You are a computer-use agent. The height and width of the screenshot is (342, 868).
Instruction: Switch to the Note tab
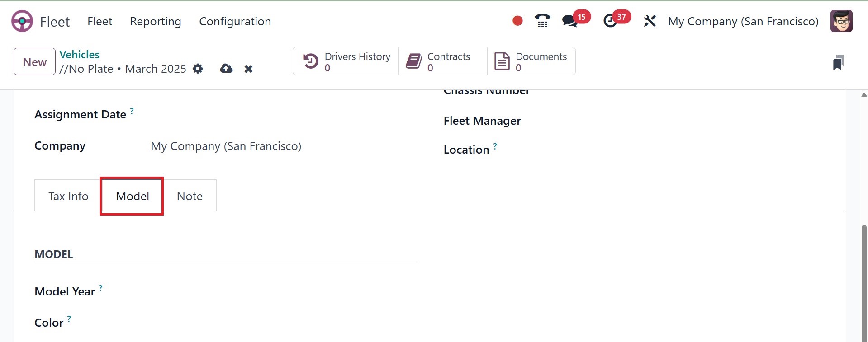point(190,196)
